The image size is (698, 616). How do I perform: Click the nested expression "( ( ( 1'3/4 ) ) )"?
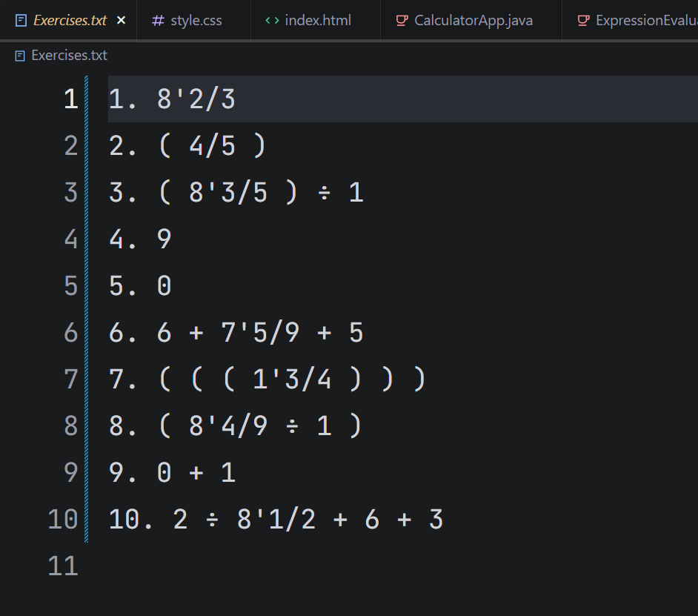[292, 379]
